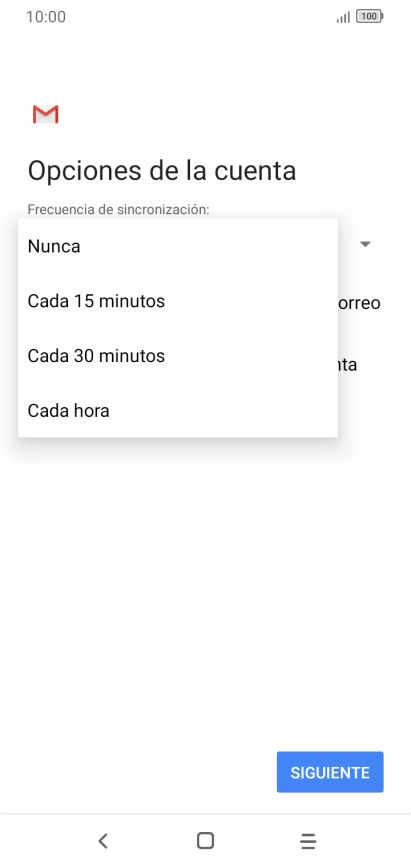The height and width of the screenshot is (868, 411).
Task: Tap the divider line above navigation bar
Action: pos(206,813)
